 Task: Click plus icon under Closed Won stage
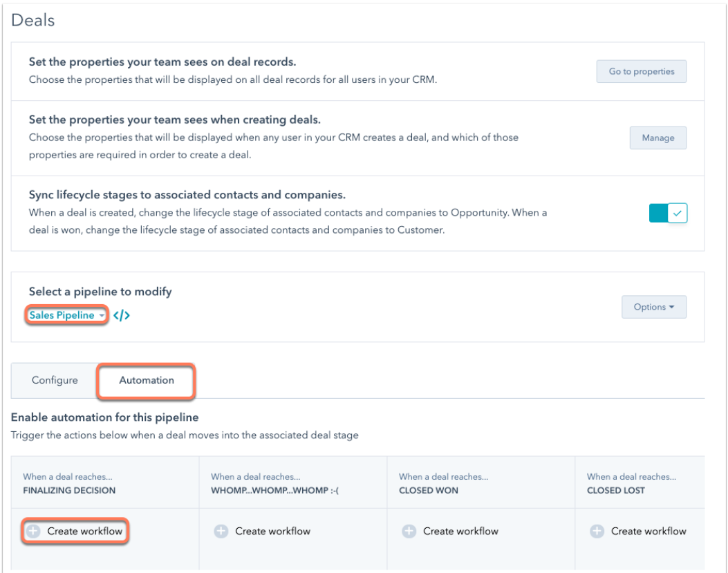click(x=409, y=532)
